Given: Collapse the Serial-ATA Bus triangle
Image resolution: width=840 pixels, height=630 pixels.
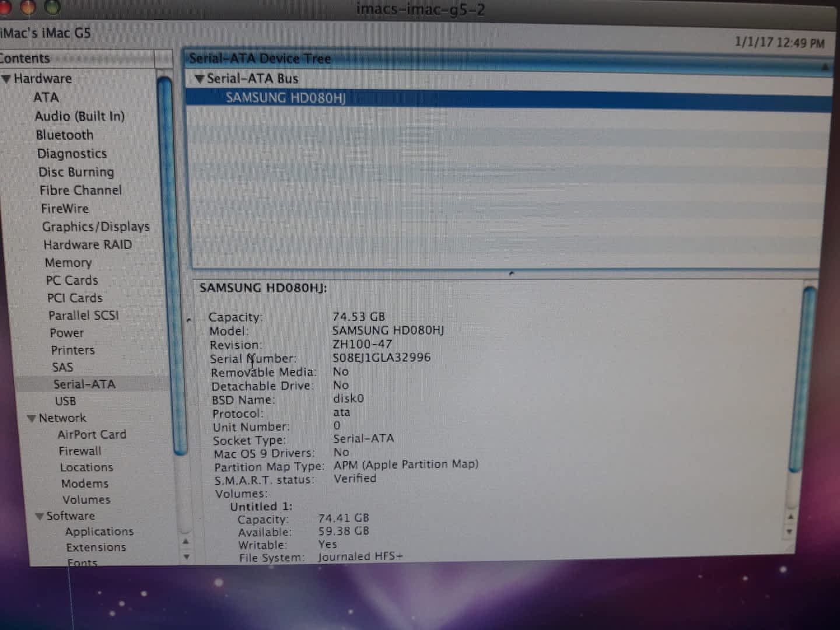Looking at the screenshot, I should (199, 79).
